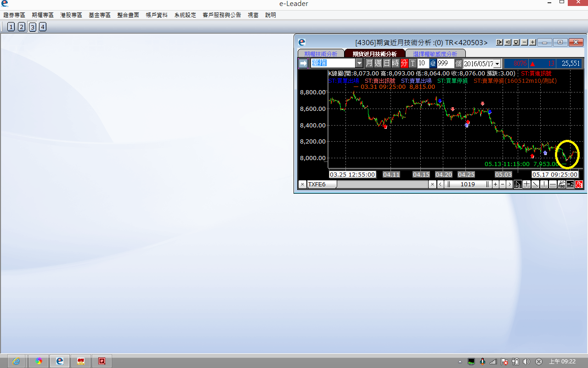Viewport: 588px width, 368px height.
Task: Select the diagonal trend line tool
Action: point(535,184)
